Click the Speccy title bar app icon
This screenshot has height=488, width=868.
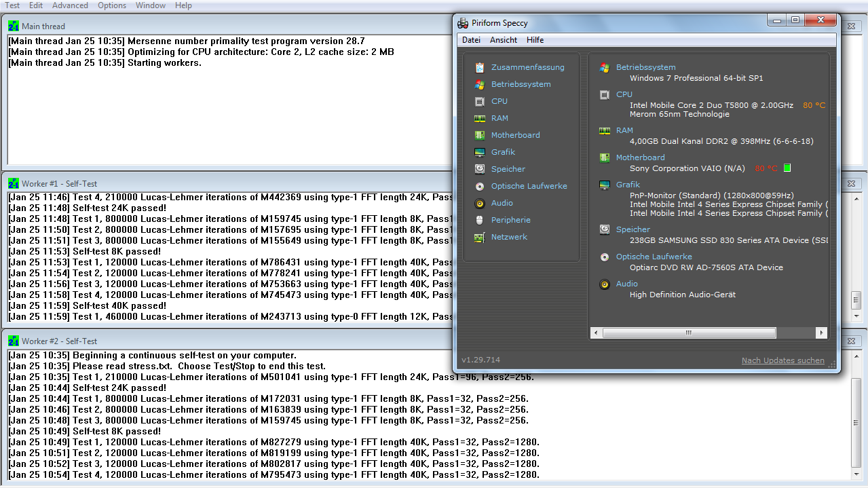[x=463, y=23]
